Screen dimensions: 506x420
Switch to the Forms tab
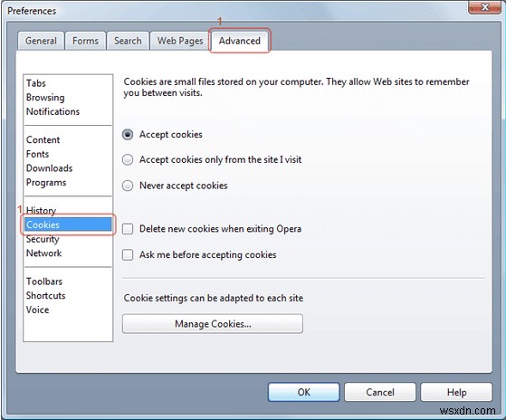pyautogui.click(x=85, y=41)
